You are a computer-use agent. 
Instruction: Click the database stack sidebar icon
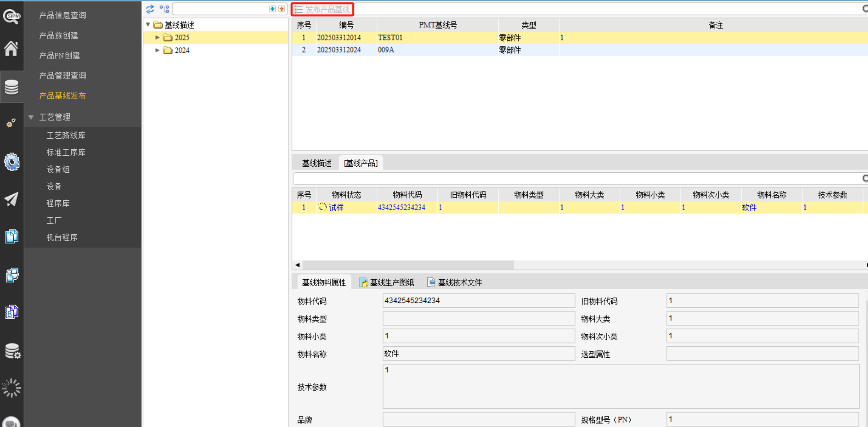pyautogui.click(x=11, y=87)
